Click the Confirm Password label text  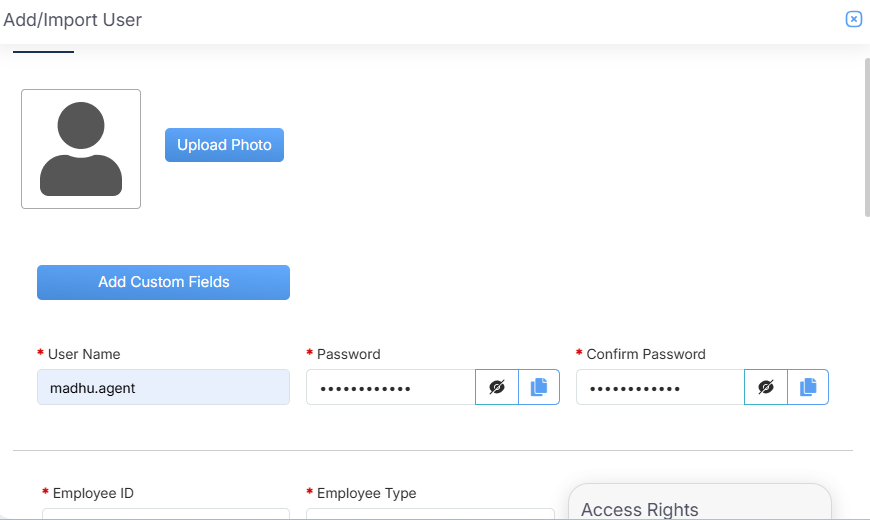coord(646,354)
